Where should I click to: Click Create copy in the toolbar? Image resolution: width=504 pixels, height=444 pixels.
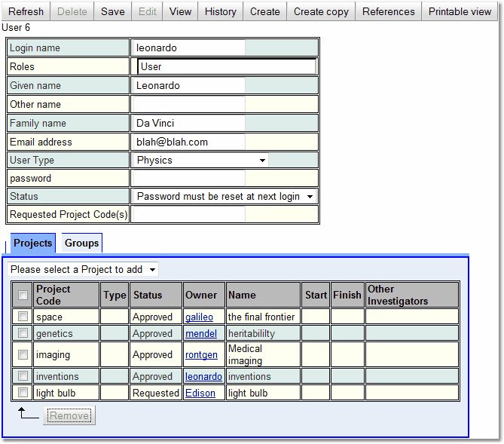click(321, 11)
